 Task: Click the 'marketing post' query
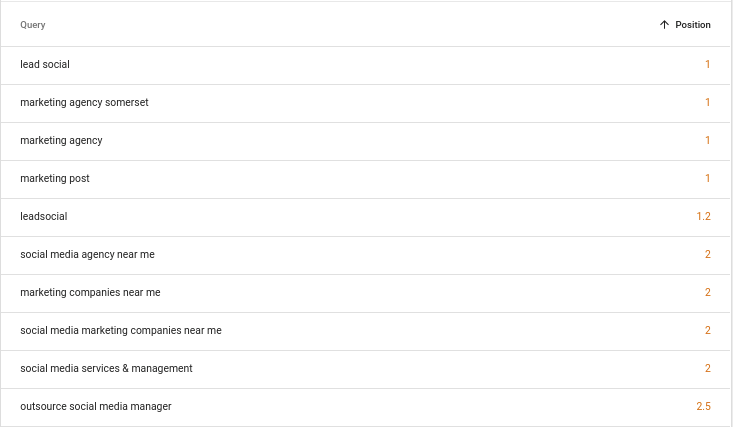55,178
